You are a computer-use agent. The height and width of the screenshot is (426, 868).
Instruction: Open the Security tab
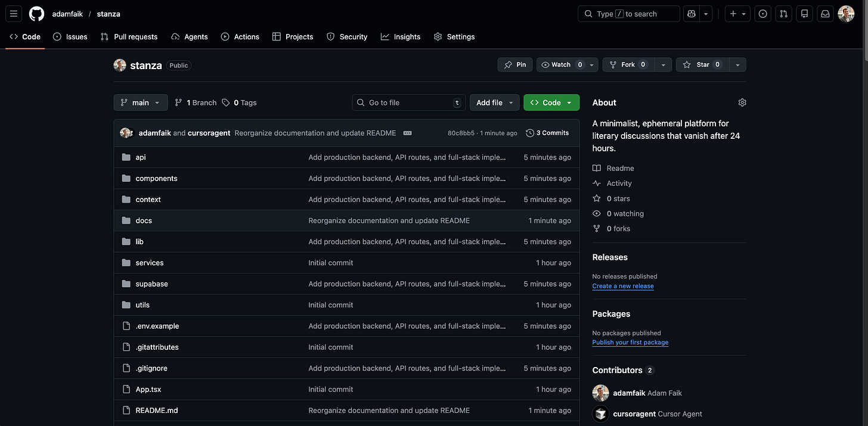(347, 36)
